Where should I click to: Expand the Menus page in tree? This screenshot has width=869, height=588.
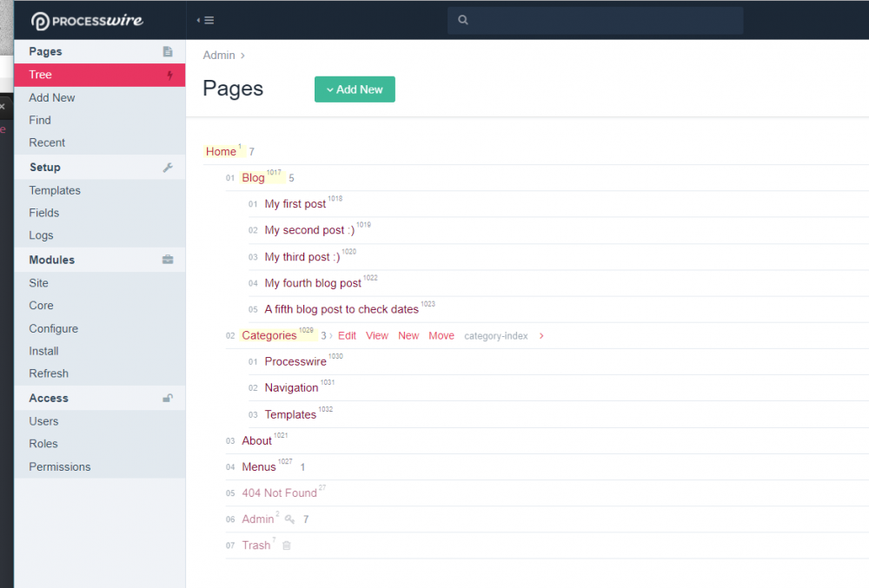tap(258, 467)
